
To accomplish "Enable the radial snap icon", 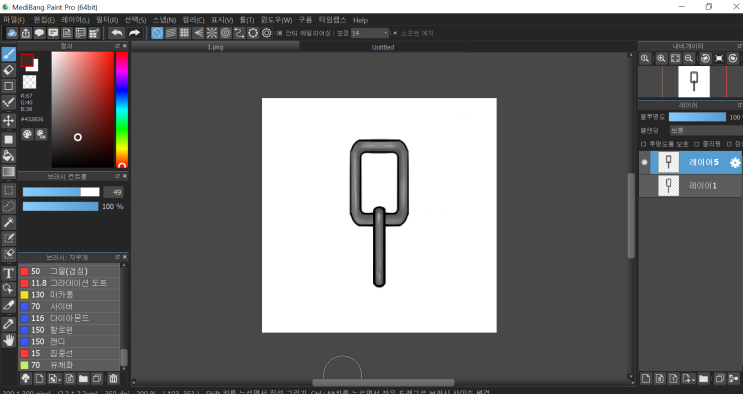I will [212, 33].
